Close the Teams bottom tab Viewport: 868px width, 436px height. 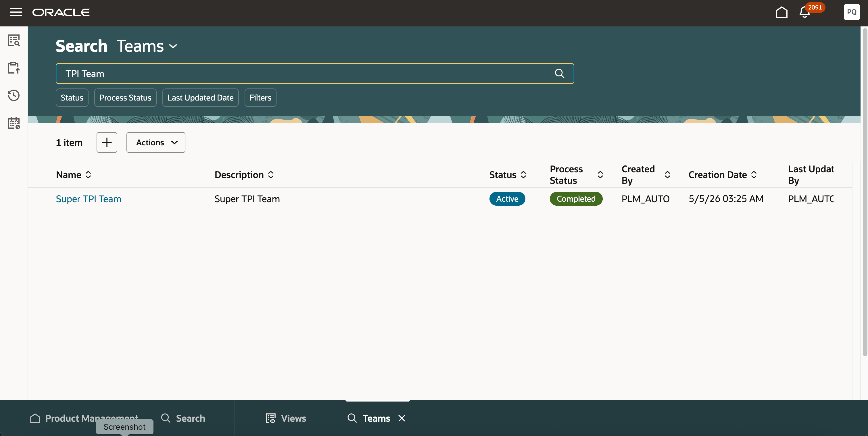pyautogui.click(x=402, y=418)
